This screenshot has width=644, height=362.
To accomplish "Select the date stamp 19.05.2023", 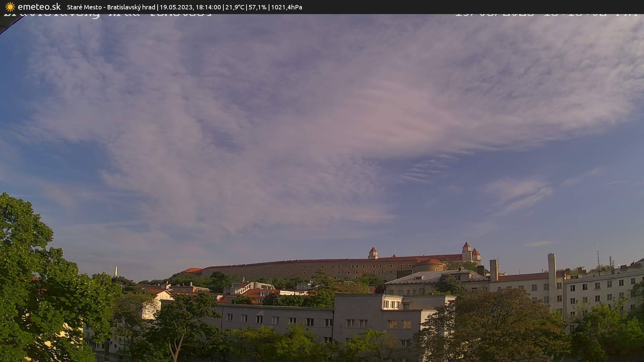I will point(176,7).
